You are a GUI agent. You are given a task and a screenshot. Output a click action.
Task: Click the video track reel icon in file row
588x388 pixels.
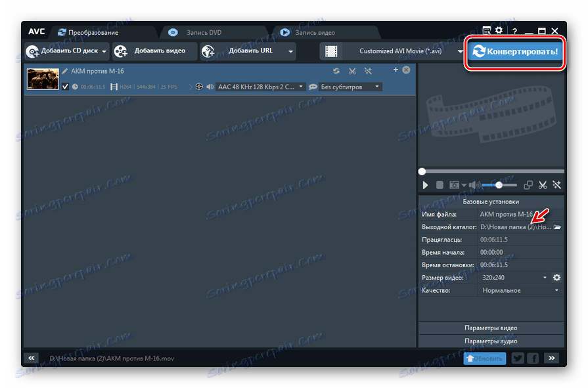[199, 87]
